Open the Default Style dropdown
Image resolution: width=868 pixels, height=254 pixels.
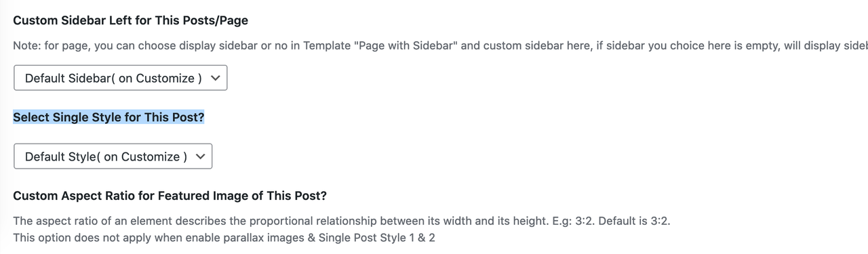pyautogui.click(x=113, y=156)
